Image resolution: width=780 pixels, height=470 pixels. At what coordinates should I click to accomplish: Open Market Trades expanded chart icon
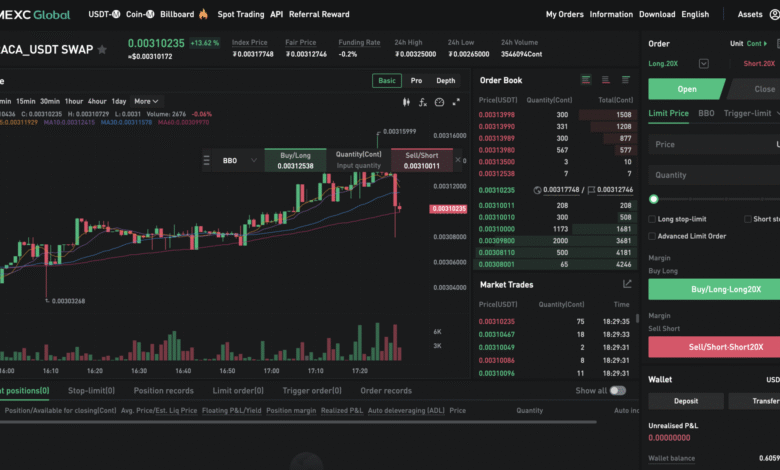pos(627,284)
